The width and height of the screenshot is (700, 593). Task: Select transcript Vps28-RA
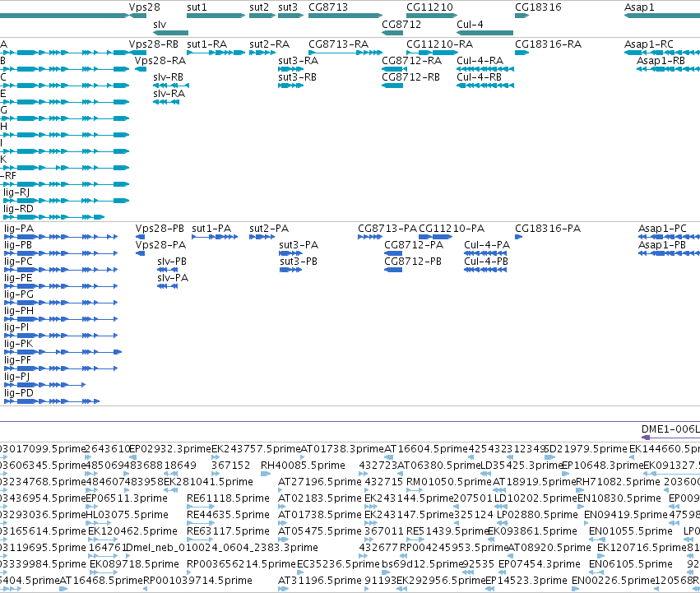pyautogui.click(x=141, y=69)
